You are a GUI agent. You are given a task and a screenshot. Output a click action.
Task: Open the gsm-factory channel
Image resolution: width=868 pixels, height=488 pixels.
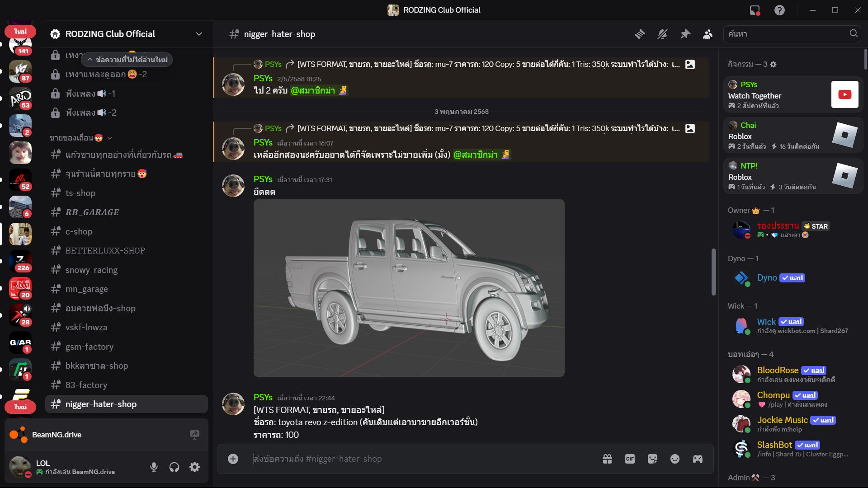(x=127, y=347)
